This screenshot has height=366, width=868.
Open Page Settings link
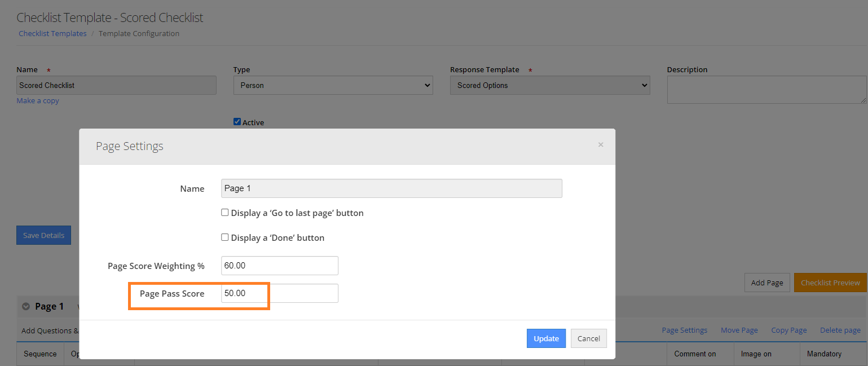(x=684, y=330)
